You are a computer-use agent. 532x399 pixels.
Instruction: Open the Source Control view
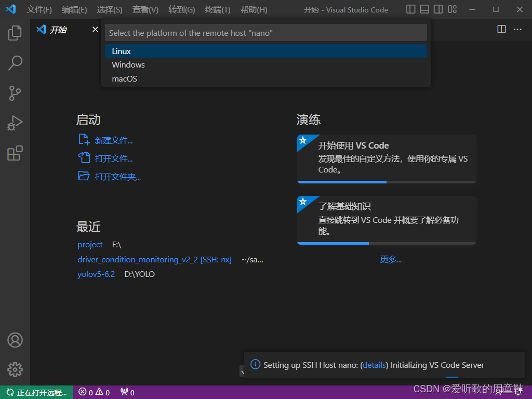point(15,93)
